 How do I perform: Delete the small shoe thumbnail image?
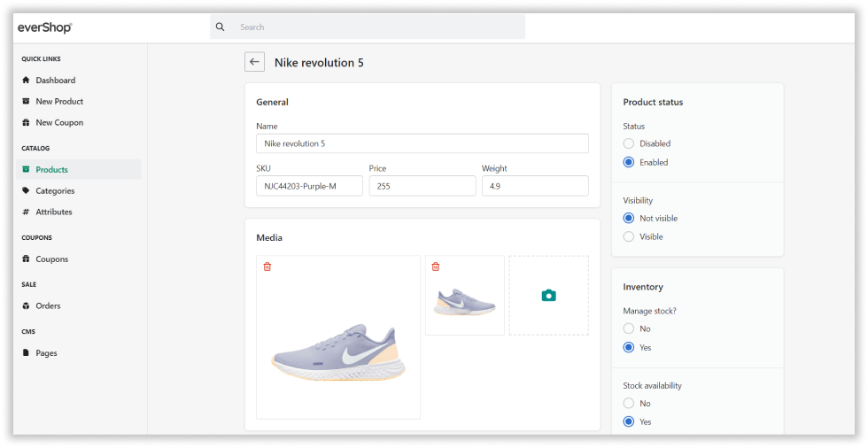[x=436, y=266]
